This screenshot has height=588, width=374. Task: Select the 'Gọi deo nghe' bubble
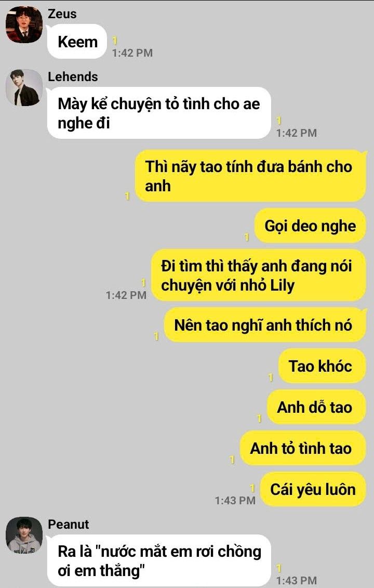click(310, 226)
